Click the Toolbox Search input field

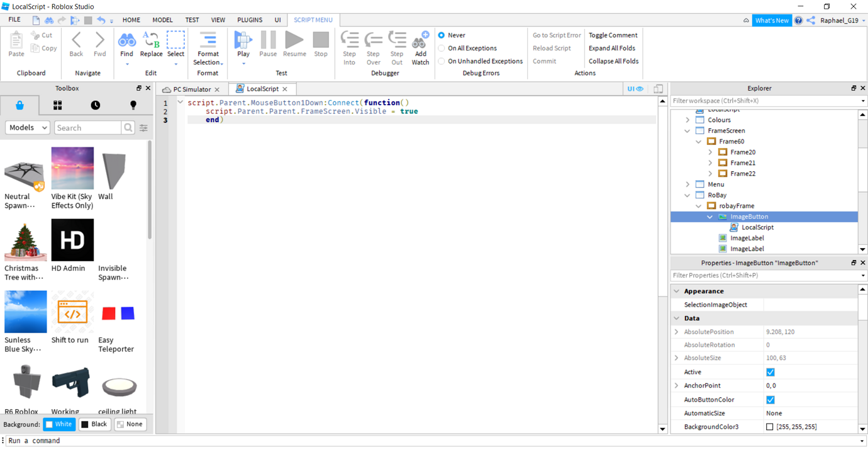click(x=87, y=128)
